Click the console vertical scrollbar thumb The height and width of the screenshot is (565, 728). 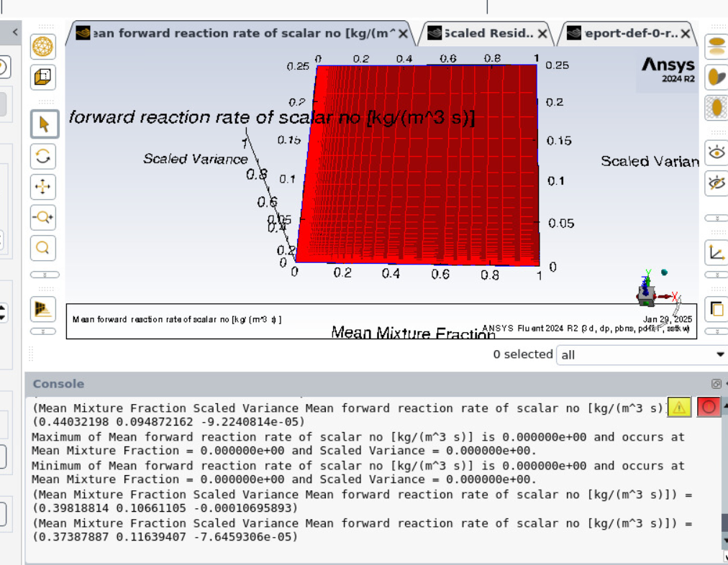pyautogui.click(x=724, y=523)
